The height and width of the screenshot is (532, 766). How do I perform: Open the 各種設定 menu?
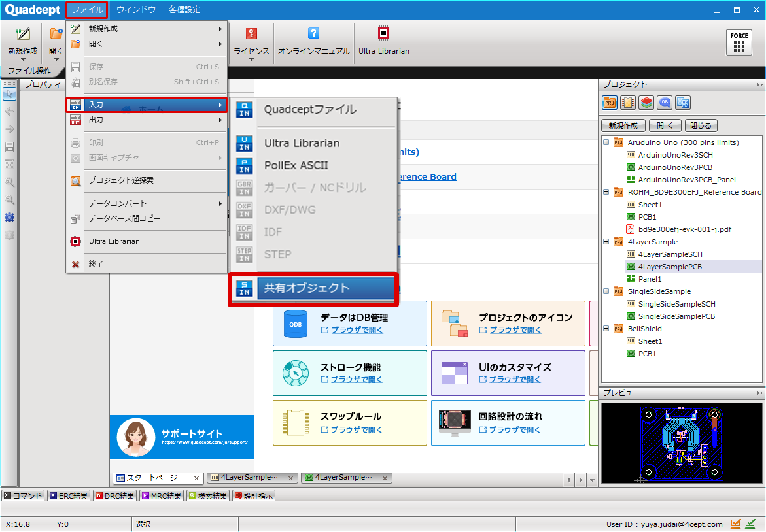coord(184,10)
